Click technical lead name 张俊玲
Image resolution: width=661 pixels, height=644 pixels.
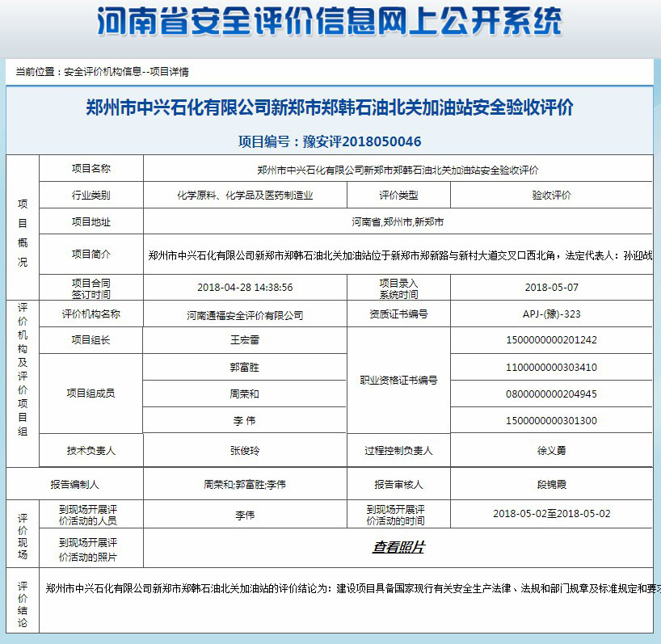pyautogui.click(x=245, y=451)
